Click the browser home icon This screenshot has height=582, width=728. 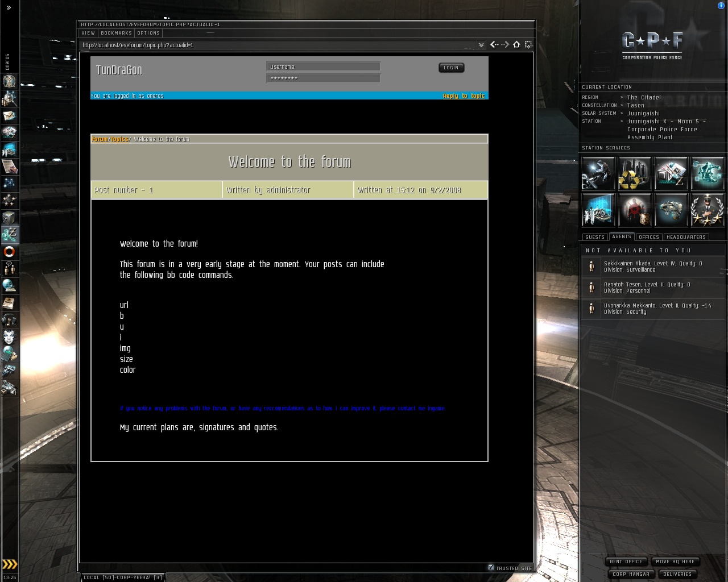coord(516,44)
